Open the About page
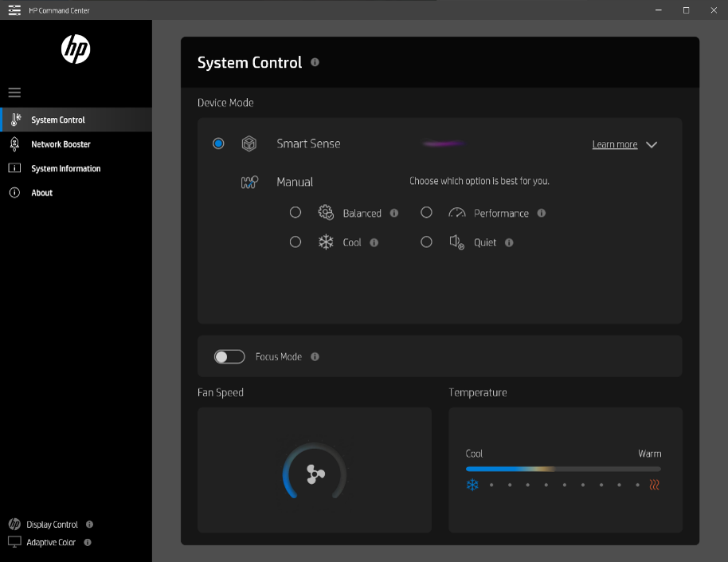 76,192
